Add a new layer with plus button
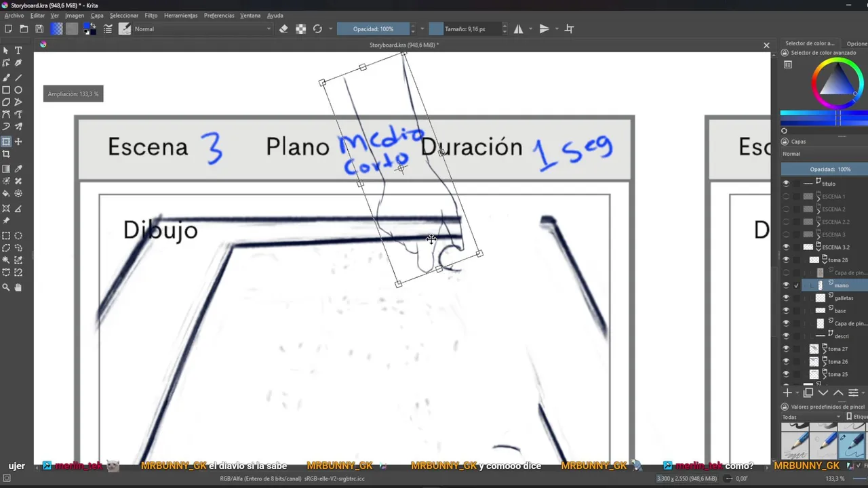The height and width of the screenshot is (488, 868). [787, 392]
